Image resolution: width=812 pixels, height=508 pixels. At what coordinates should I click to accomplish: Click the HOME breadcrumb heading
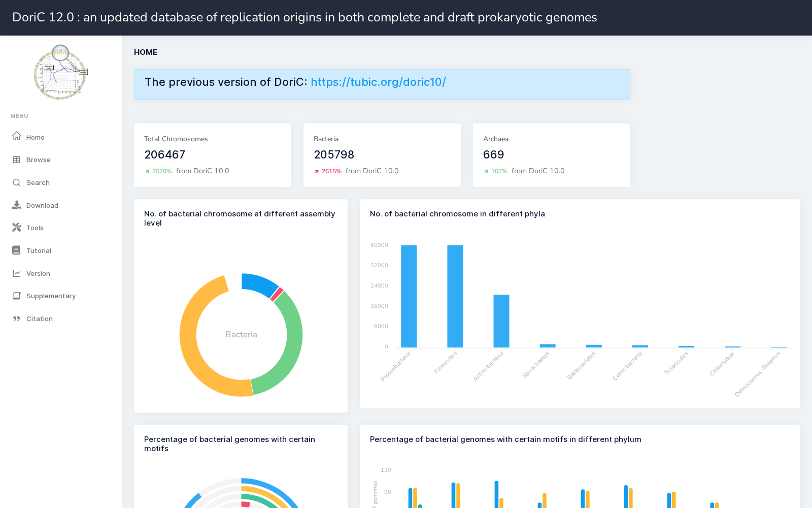pos(146,52)
